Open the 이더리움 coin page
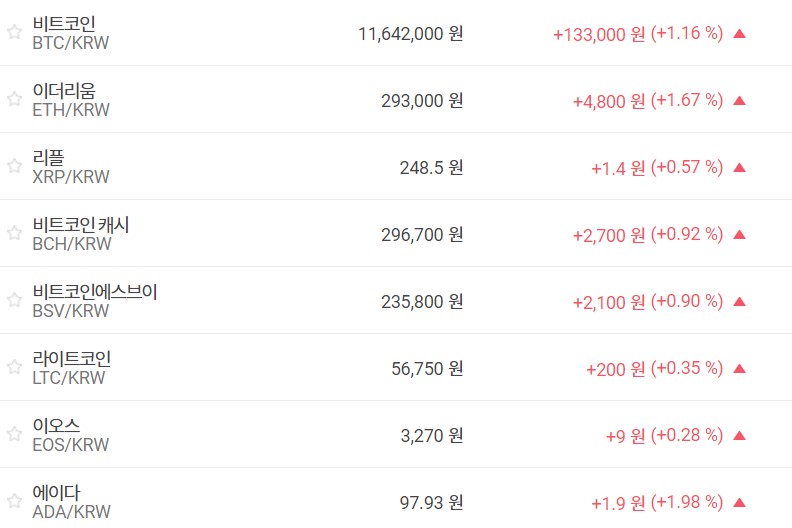 pos(64,90)
